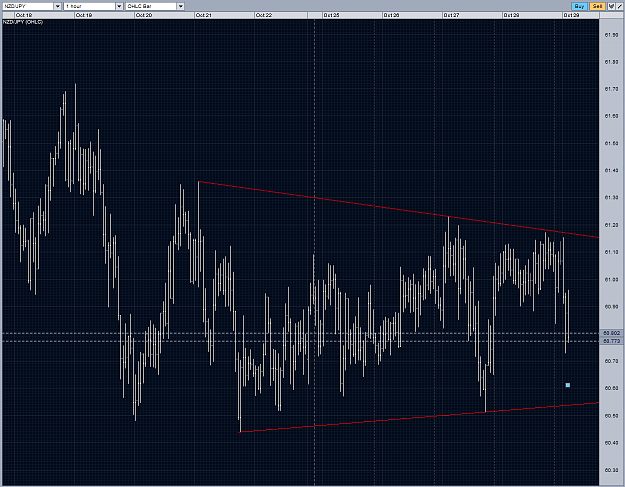Click the Oct 19 date header
Viewport: 625px width, 487px height.
[x=104, y=15]
